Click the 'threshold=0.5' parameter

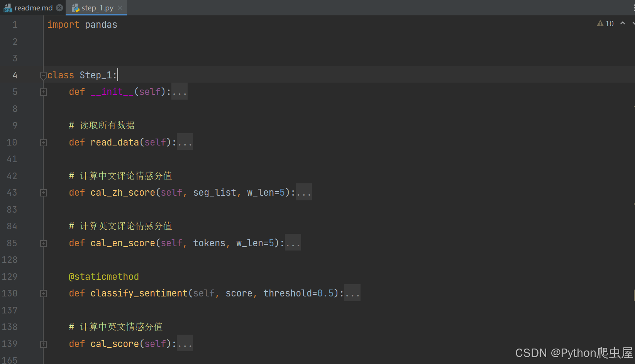(298, 293)
